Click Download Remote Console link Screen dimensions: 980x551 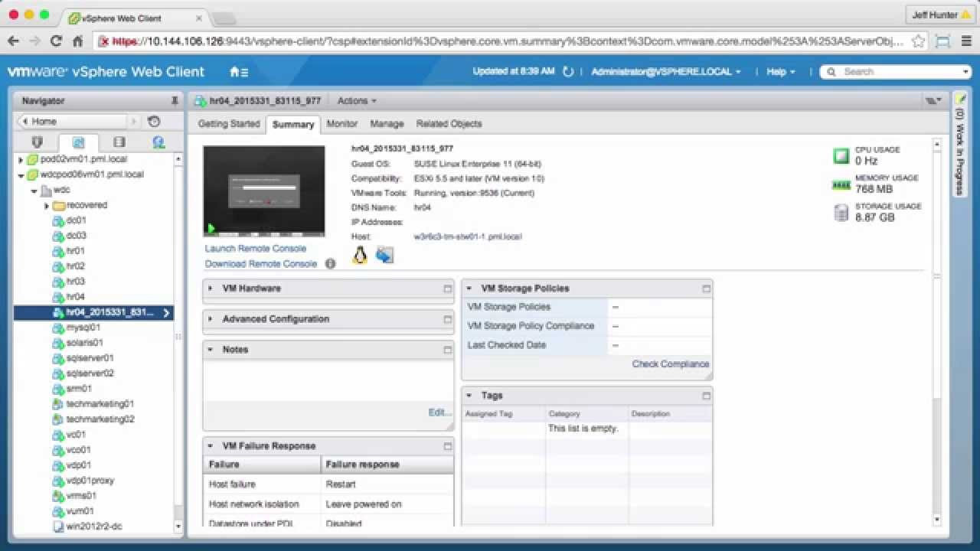[x=260, y=264]
